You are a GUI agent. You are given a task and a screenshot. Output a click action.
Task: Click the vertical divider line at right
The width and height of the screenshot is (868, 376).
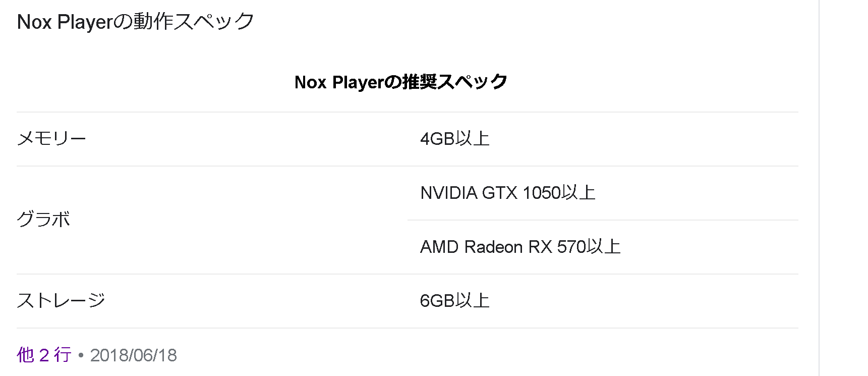(x=819, y=188)
